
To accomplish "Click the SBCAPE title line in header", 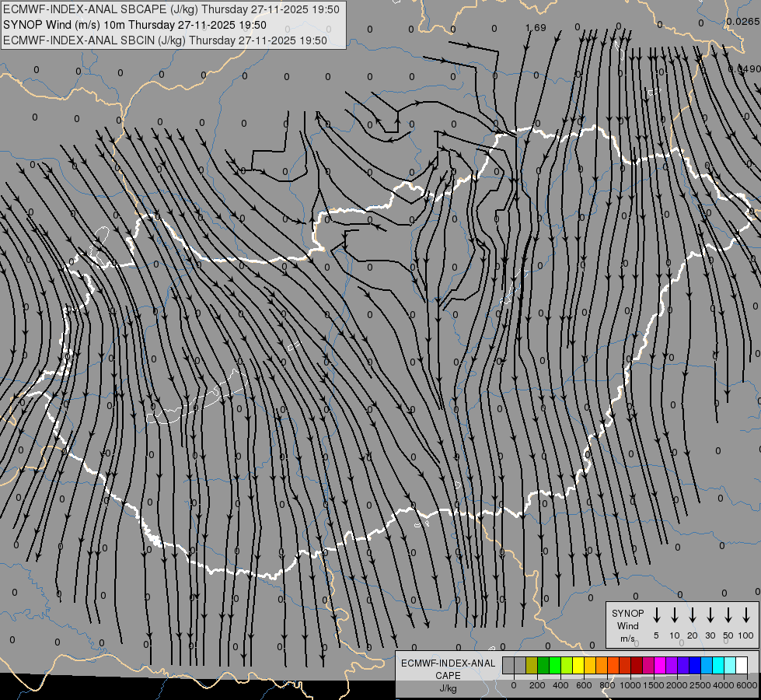I will [171, 9].
